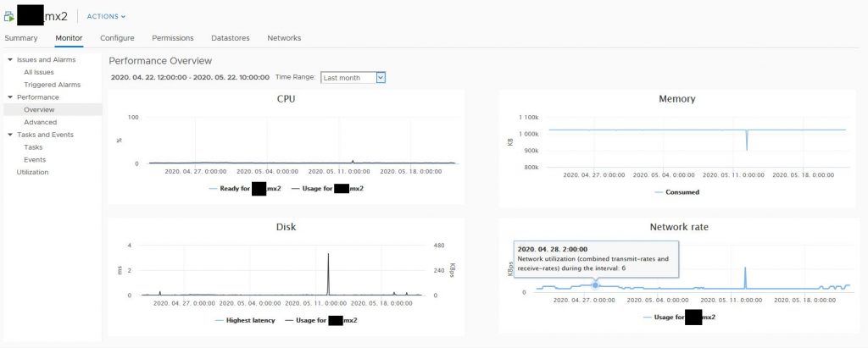Click the highlighted data point on Network rate chart
868x348 pixels.
(x=595, y=285)
